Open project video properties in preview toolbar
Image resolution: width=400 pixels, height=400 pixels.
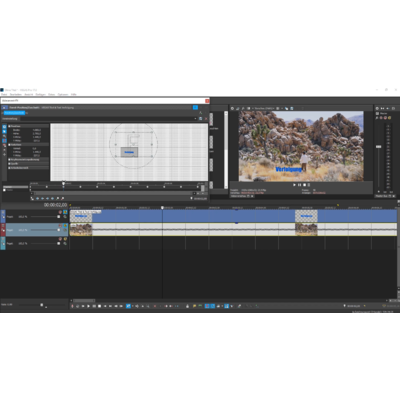[x=233, y=108]
